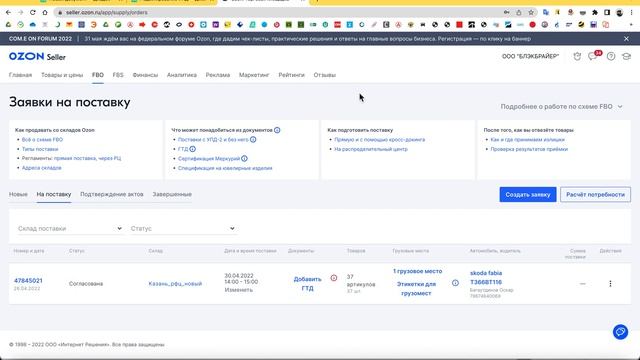Open the ГТД documents link

[x=183, y=149]
